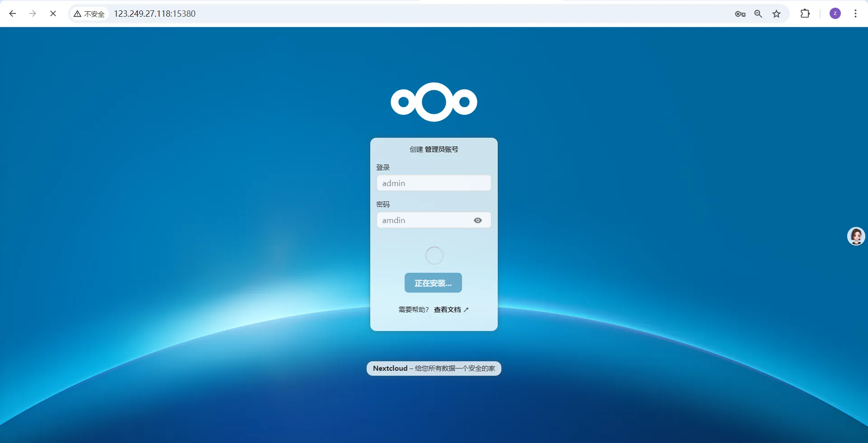868x443 pixels.
Task: Open the page zoom magnifier icon
Action: (758, 14)
